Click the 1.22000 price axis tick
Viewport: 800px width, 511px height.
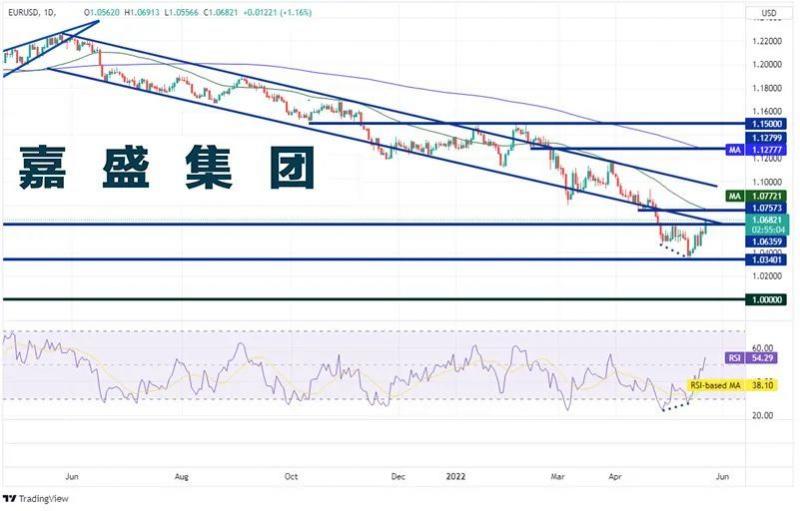(x=767, y=41)
